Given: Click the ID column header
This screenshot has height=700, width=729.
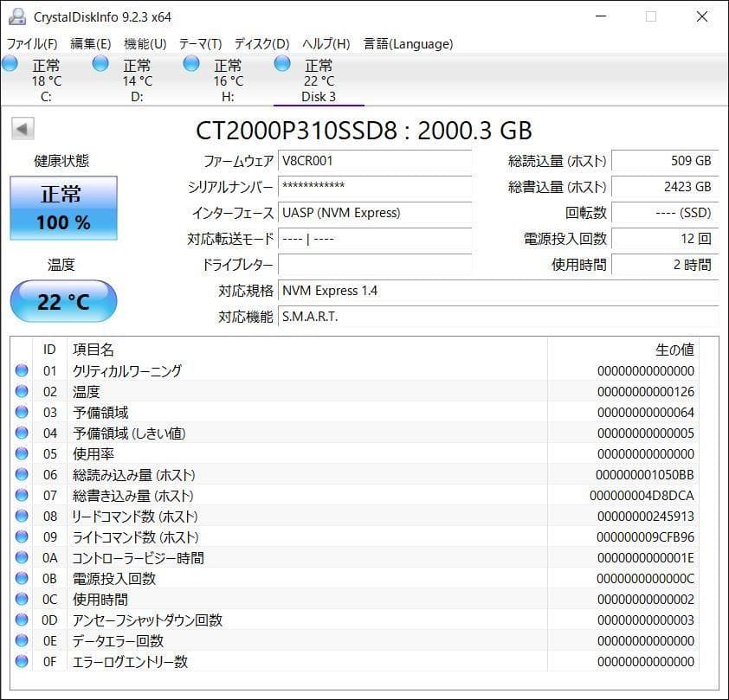Looking at the screenshot, I should [49, 350].
